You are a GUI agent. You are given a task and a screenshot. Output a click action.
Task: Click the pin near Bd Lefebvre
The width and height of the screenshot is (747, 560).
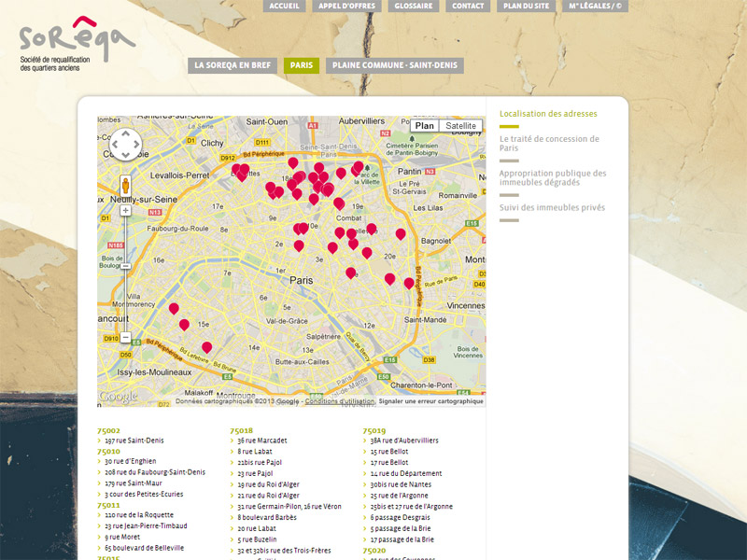206,347
